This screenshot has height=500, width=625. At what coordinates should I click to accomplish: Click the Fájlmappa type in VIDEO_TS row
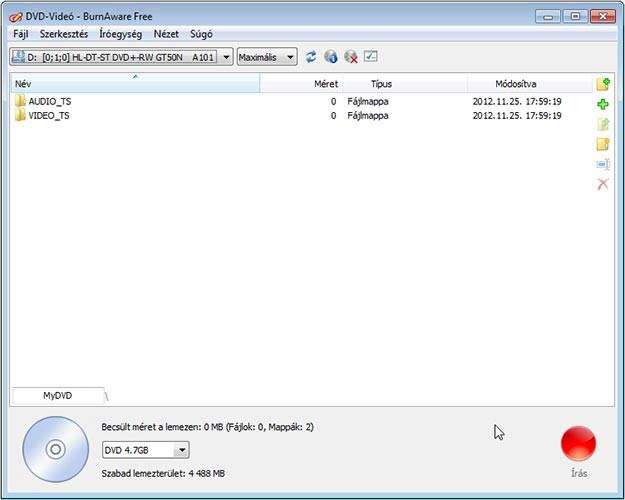coord(368,116)
